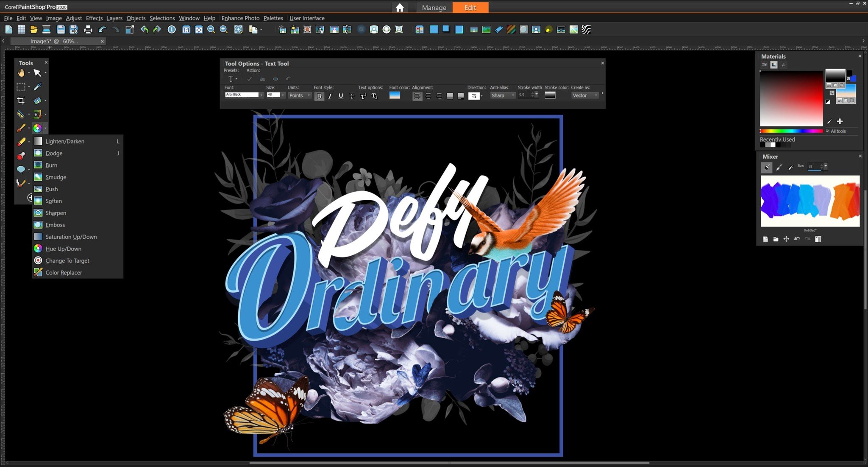868x467 pixels.
Task: Toggle Bold font style
Action: click(x=319, y=96)
